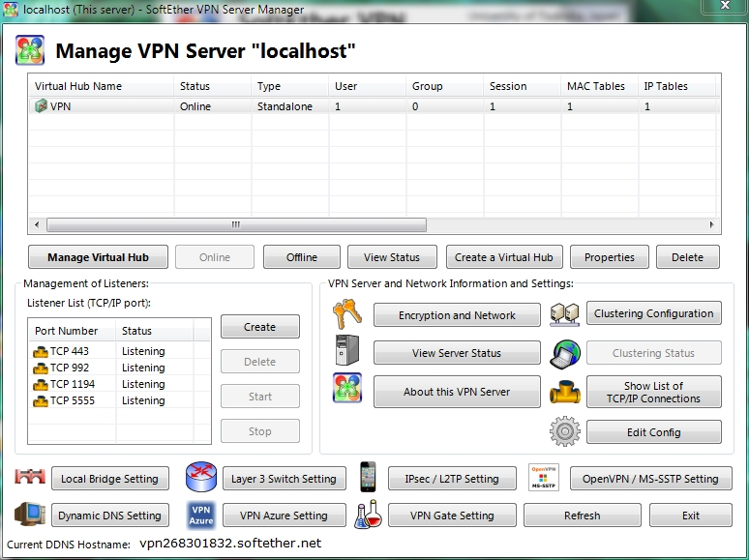Click the VPN Azure blue icon
The width and height of the screenshot is (749, 560).
201,516
